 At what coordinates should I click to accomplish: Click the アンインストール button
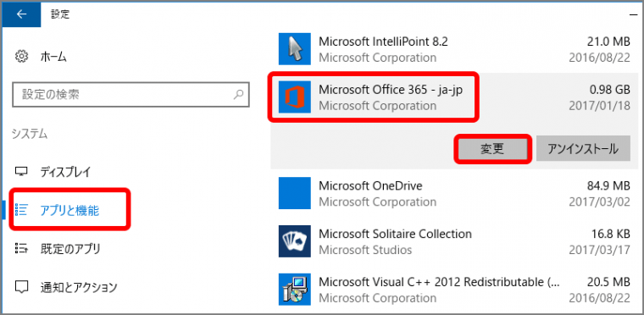(583, 149)
